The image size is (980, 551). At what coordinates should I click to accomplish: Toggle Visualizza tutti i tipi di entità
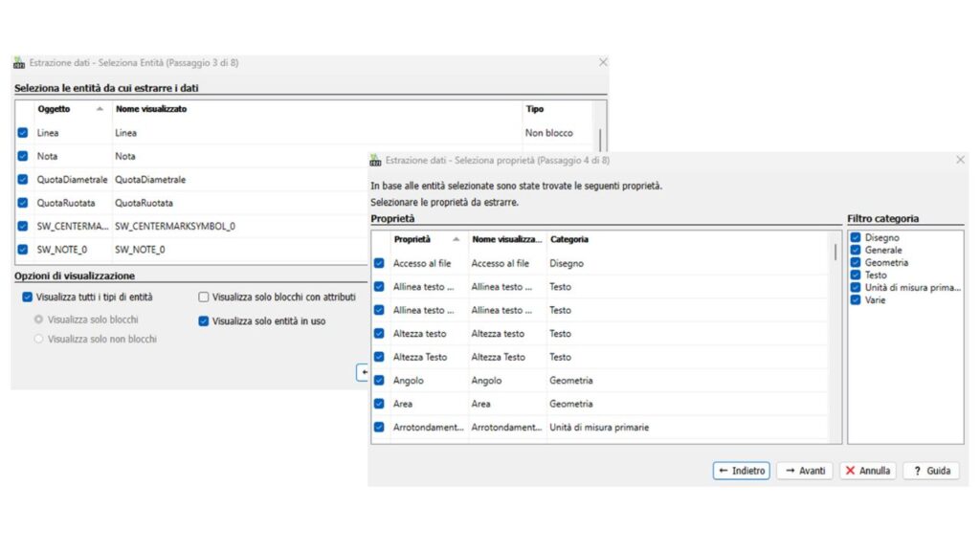[x=26, y=297]
